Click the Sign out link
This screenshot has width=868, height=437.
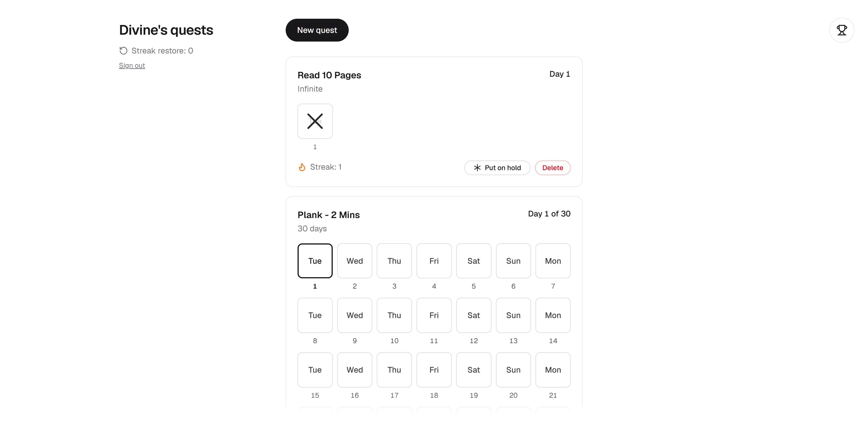(132, 65)
